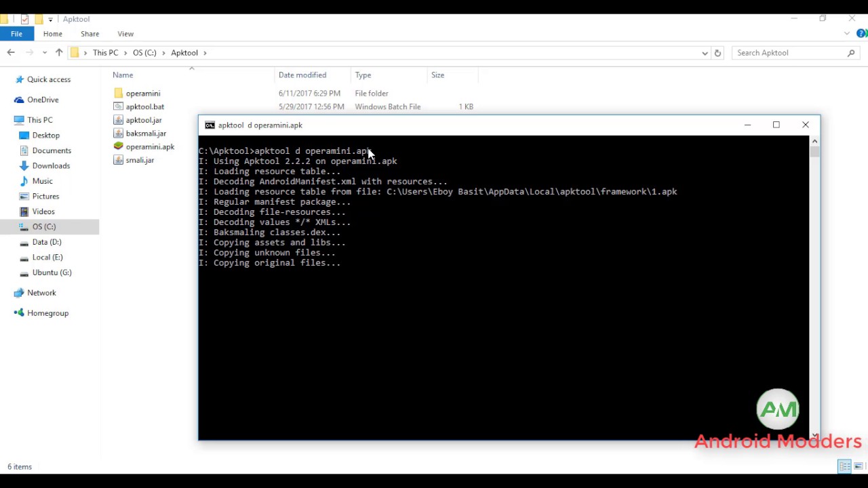Open Pictures in navigation pane
Viewport: 868px width, 488px height.
pos(45,197)
